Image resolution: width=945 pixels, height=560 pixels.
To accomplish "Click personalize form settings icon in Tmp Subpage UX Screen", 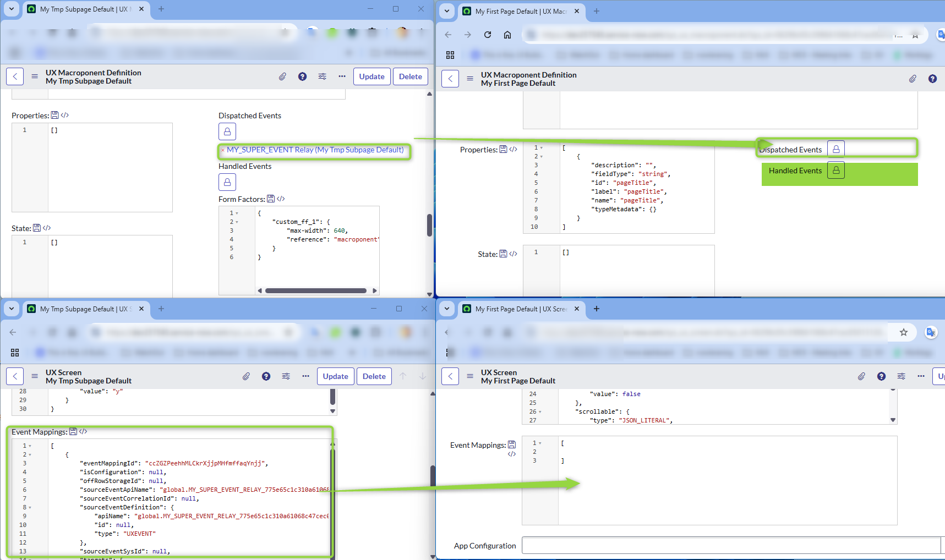I will pyautogui.click(x=286, y=376).
